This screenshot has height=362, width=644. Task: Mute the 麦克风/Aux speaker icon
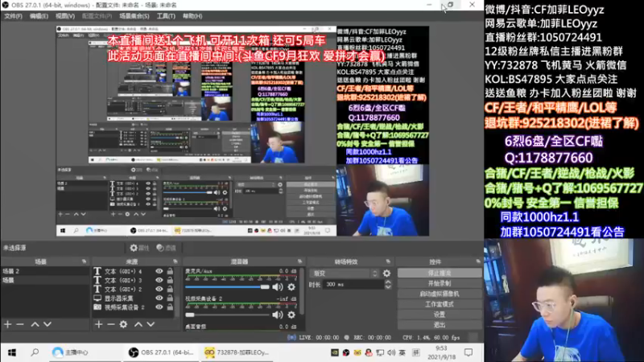pos(278,287)
